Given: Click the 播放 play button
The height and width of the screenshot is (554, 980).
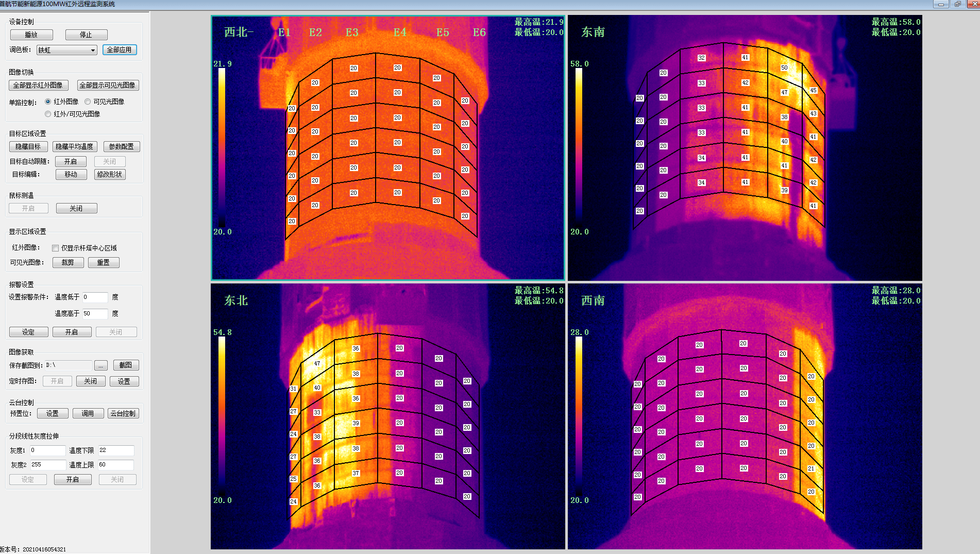Looking at the screenshot, I should click(31, 35).
